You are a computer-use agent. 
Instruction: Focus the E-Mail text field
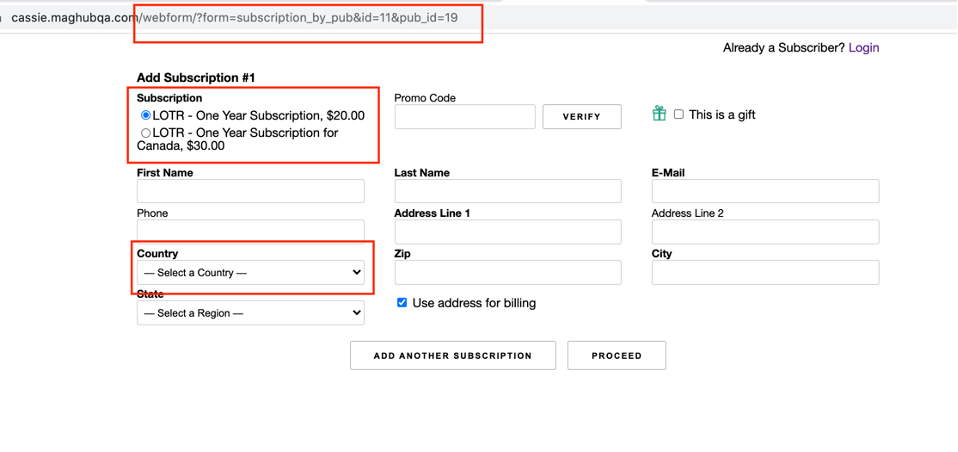[x=765, y=191]
